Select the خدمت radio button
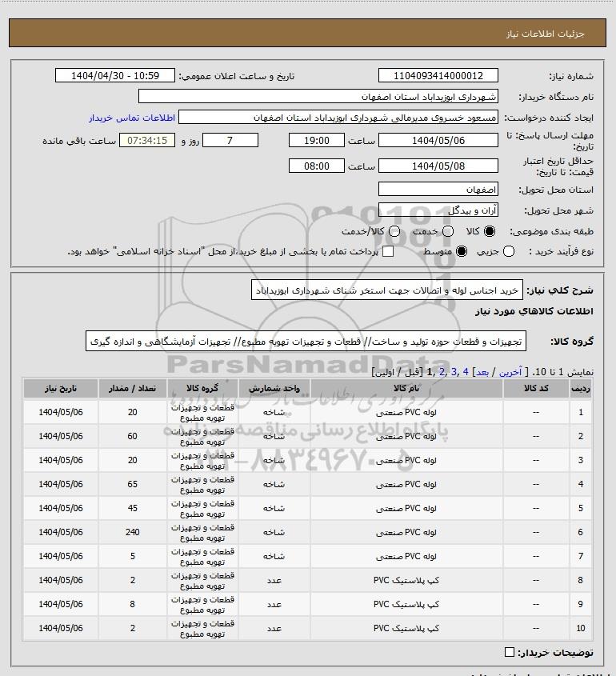The height and width of the screenshot is (676, 616). point(448,231)
